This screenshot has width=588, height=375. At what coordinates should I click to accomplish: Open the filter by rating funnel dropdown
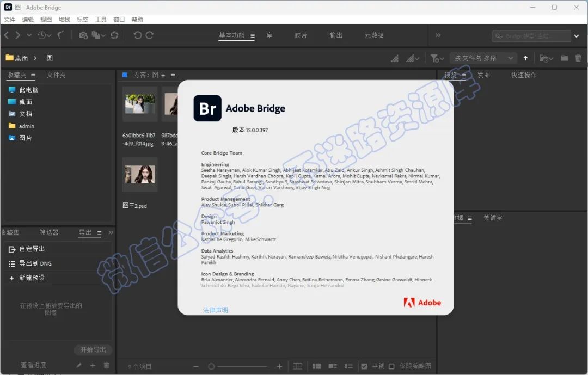[437, 58]
